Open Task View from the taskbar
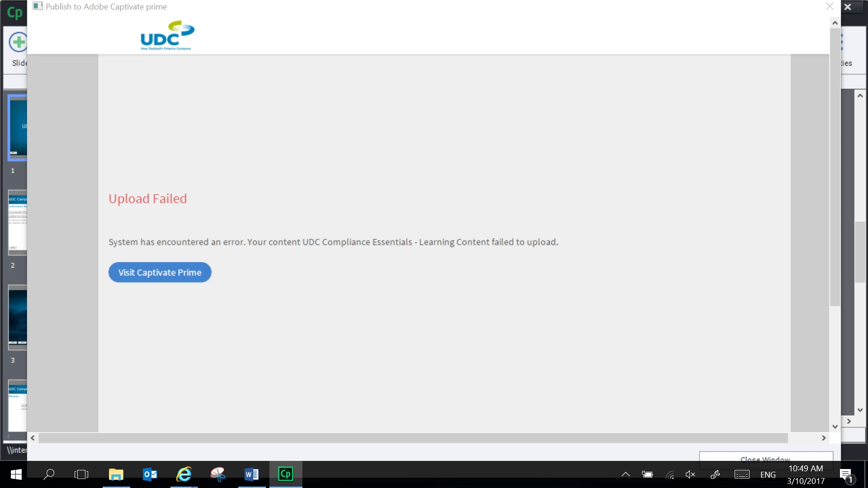The height and width of the screenshot is (488, 868). click(x=81, y=474)
